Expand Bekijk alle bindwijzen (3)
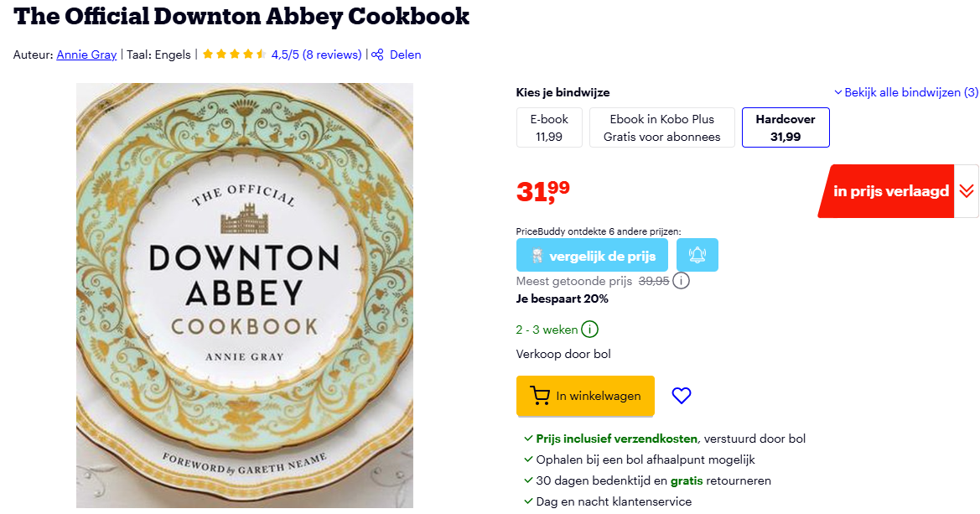This screenshot has width=980, height=514. click(905, 92)
